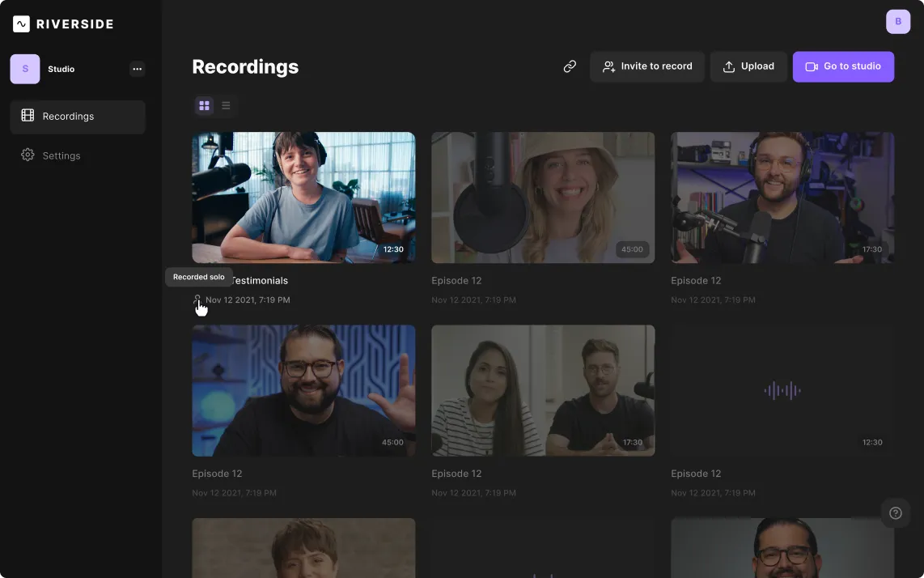This screenshot has width=924, height=578.
Task: Switch to list view
Action: [226, 105]
